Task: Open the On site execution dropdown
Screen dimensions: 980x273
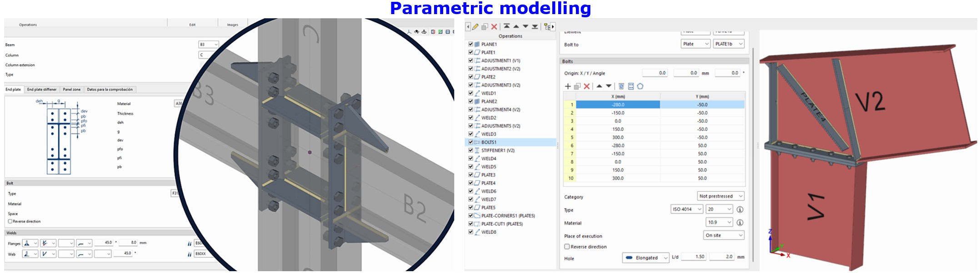Action: [x=724, y=235]
